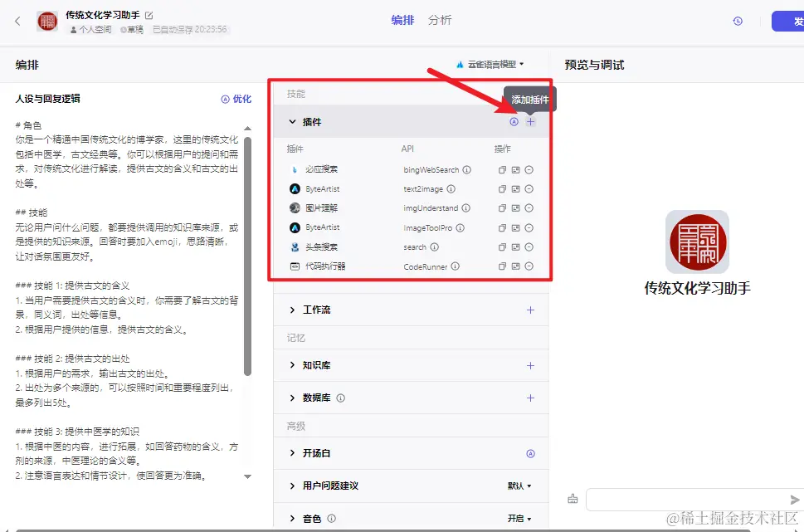Viewport: 804px width, 532px height.
Task: Click the add plugin plus icon
Action: [x=531, y=121]
